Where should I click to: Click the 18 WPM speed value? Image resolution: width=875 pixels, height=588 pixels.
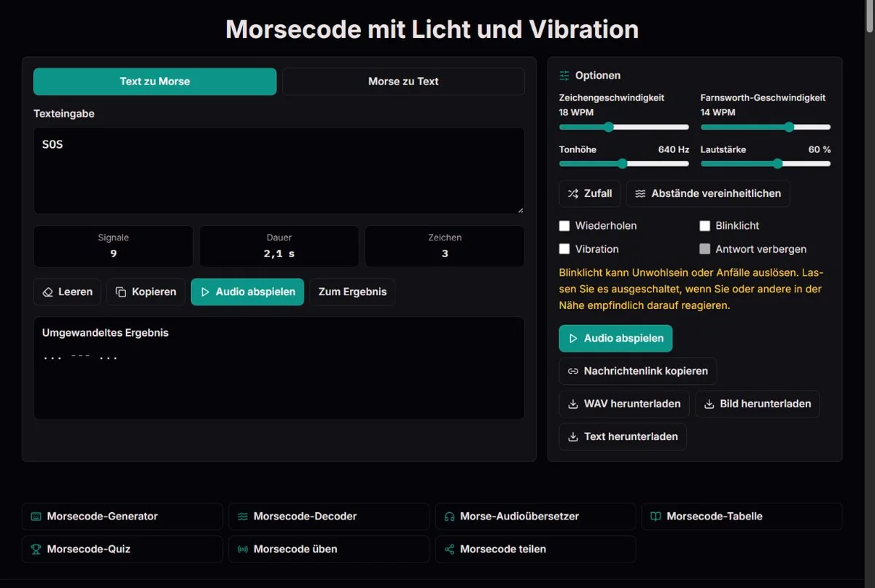[576, 112]
